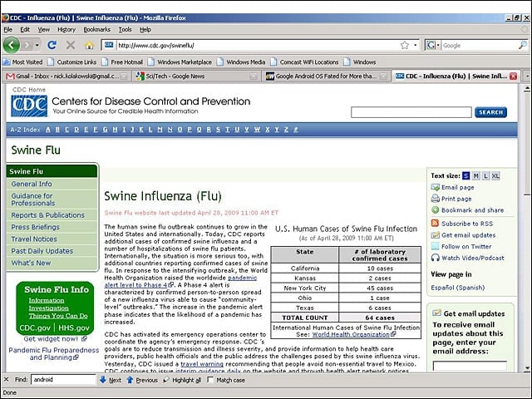Toggle Highlight all in the find bar

click(x=182, y=380)
